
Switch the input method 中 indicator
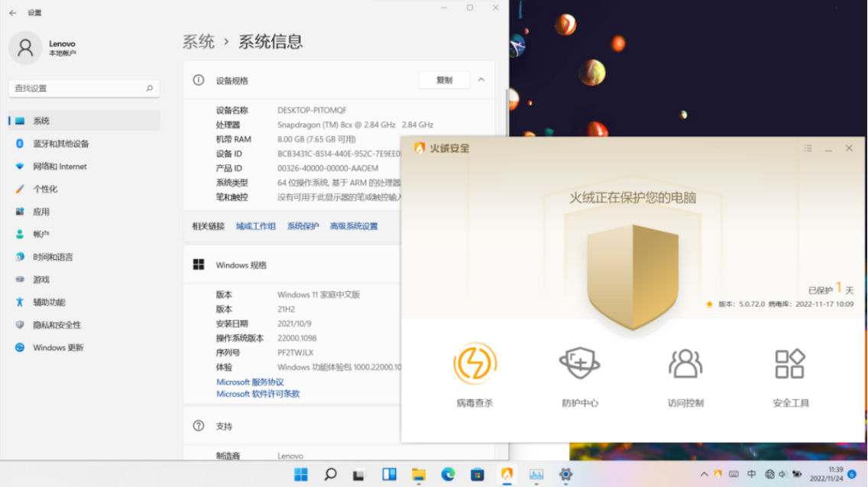[751, 474]
